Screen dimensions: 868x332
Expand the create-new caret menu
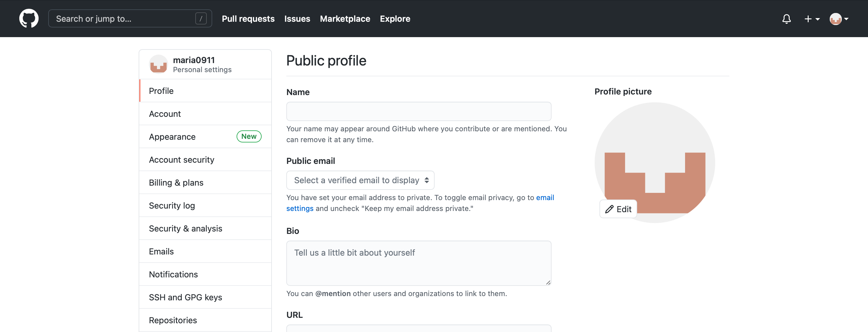pyautogui.click(x=817, y=19)
